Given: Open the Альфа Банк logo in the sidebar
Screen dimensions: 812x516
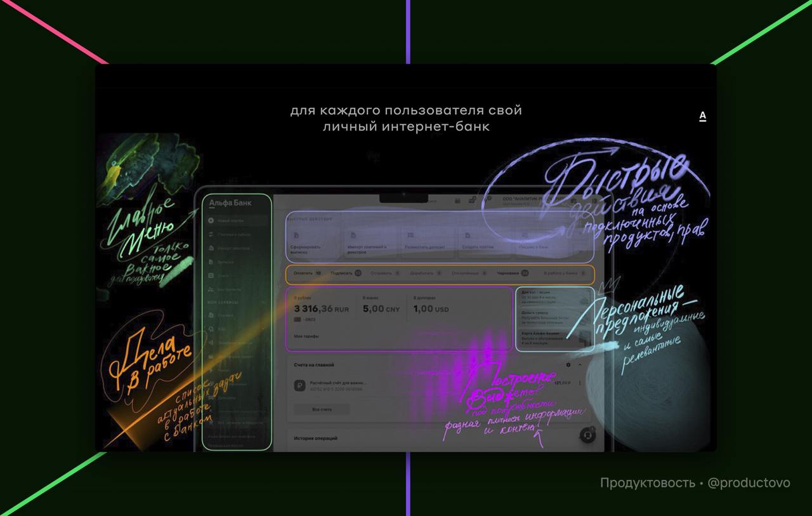Looking at the screenshot, I should tap(230, 203).
